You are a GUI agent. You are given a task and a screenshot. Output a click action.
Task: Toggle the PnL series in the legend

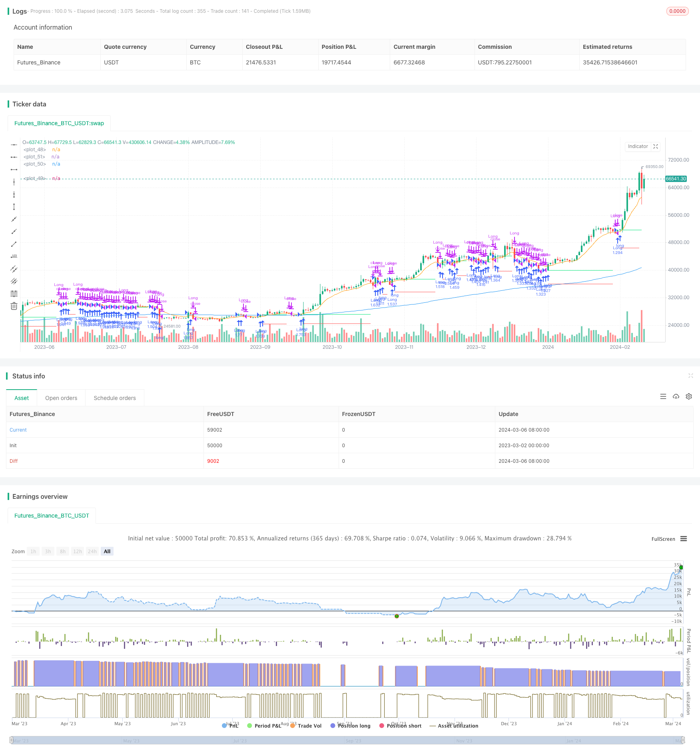[230, 726]
